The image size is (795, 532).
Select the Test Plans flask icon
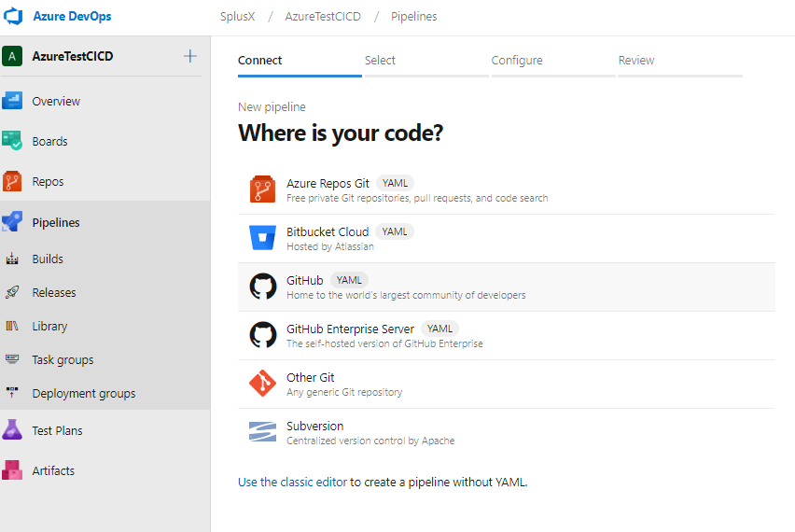pos(12,430)
